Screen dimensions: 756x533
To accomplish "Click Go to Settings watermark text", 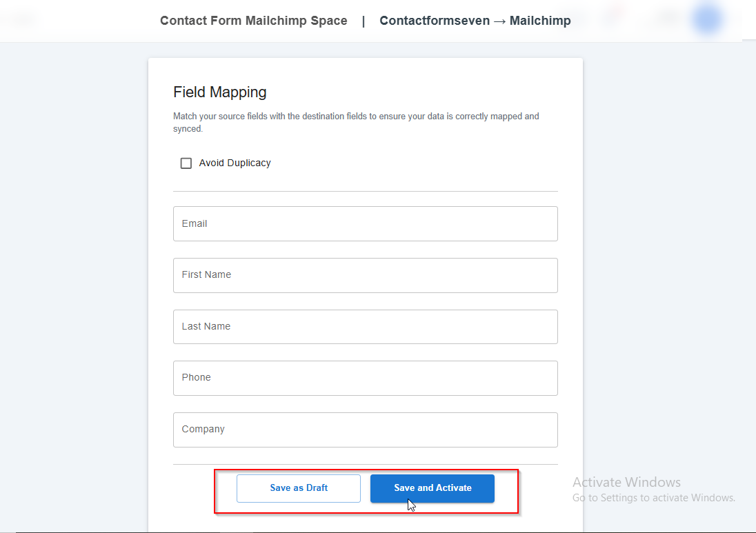I will point(653,498).
